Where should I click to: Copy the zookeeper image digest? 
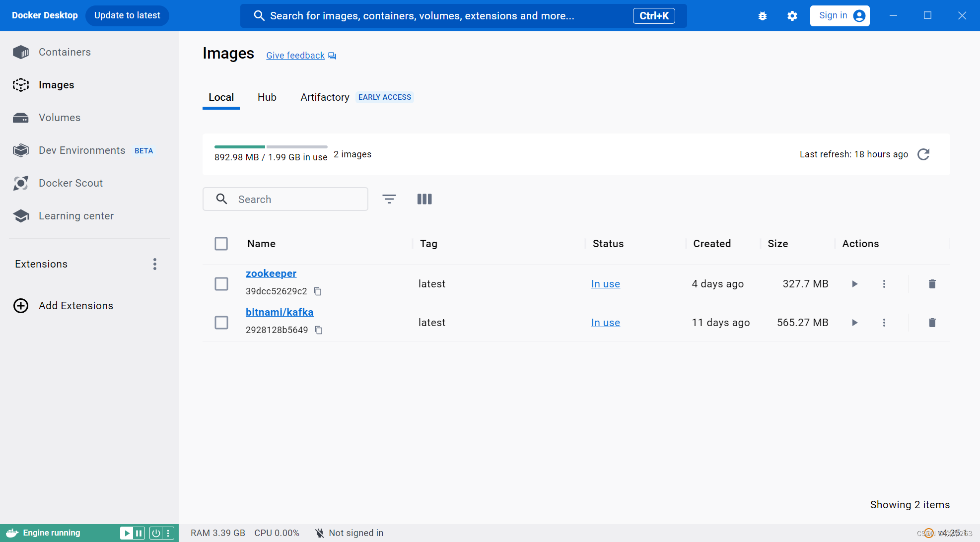318,291
